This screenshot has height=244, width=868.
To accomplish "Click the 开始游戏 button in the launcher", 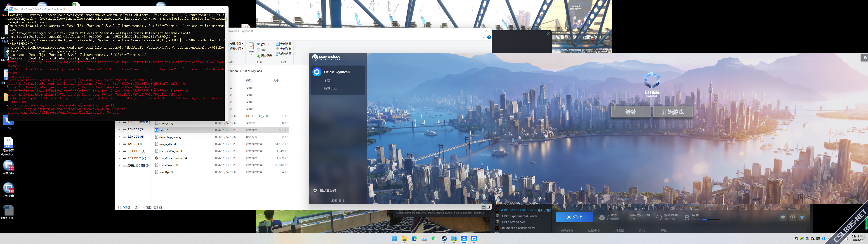I will (x=673, y=112).
